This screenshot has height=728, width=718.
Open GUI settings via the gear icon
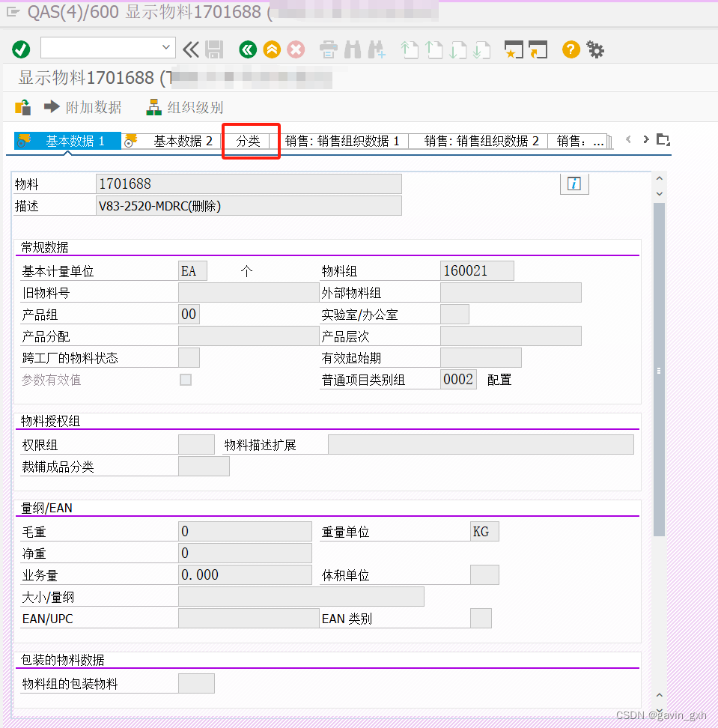[x=595, y=49]
